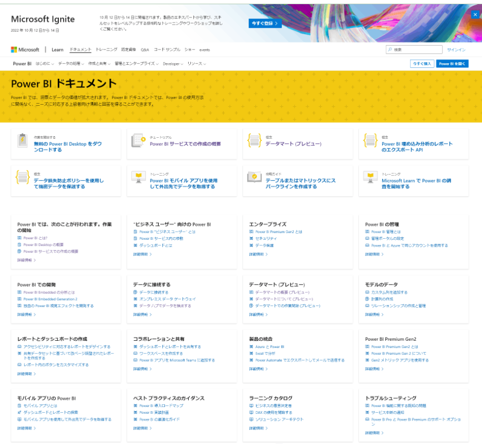Image resolution: width=482 pixels, height=448 pixels.
Task: Open the Power BI の最適化ガイド link
Action: (160, 419)
